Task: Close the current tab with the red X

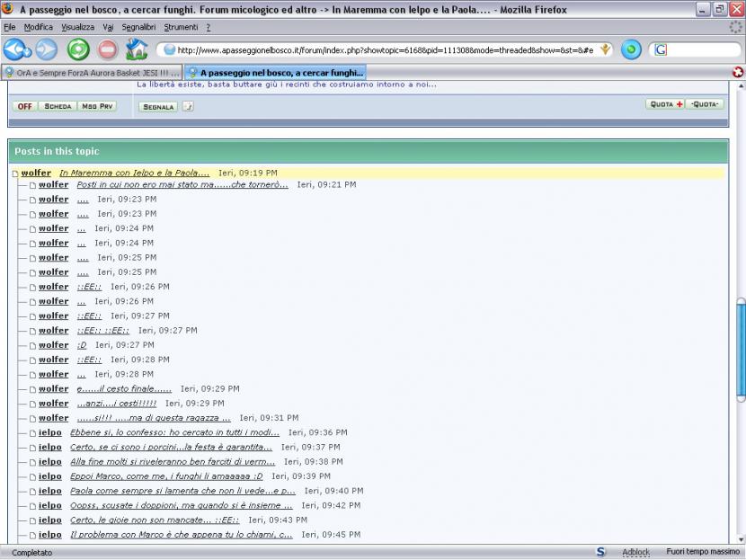Action: (738, 72)
